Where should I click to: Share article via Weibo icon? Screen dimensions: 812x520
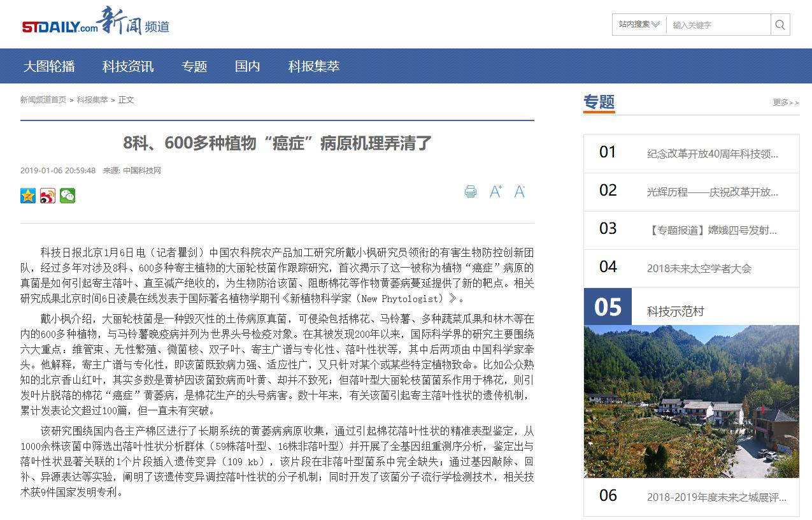pyautogui.click(x=48, y=196)
